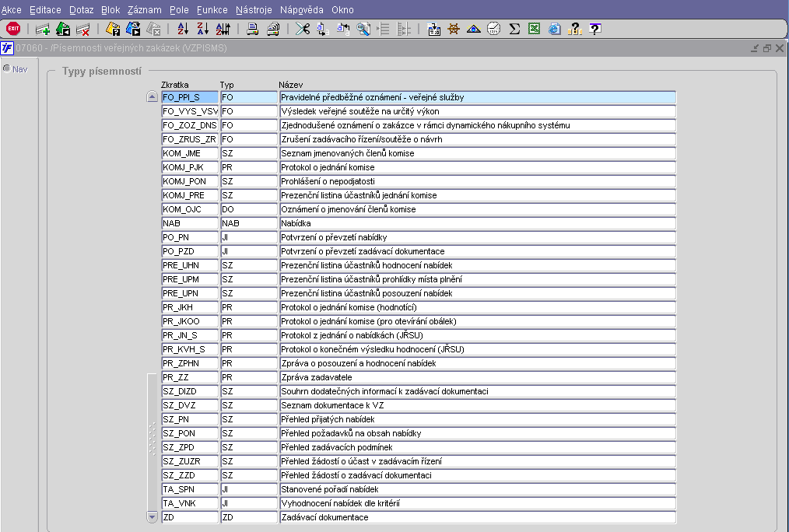Screen dimensions: 789x532
Task: Open the Internet Explorer browser icon
Action: (x=554, y=29)
